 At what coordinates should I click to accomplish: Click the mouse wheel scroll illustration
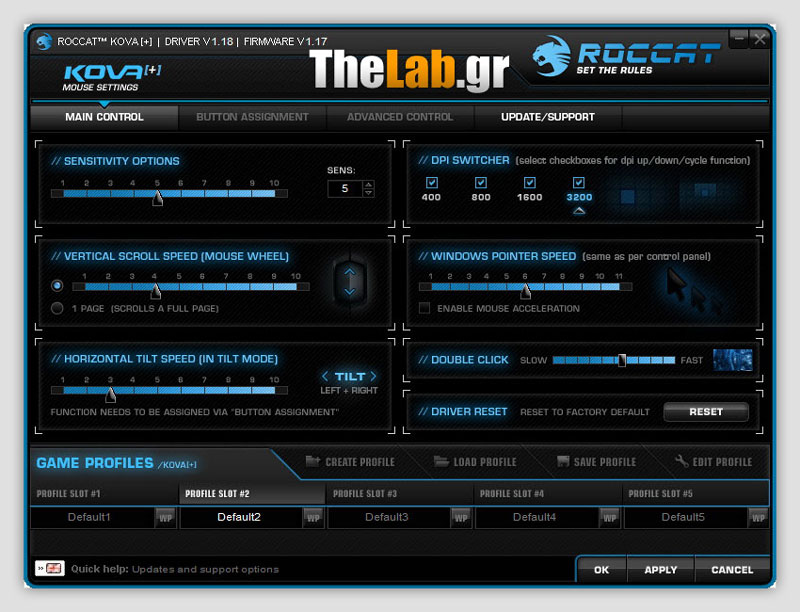[350, 282]
